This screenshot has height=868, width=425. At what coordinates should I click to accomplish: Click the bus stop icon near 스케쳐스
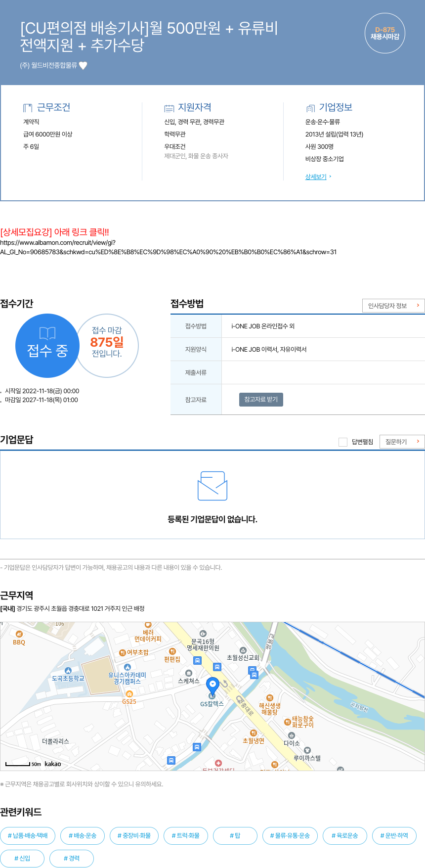[197, 660]
